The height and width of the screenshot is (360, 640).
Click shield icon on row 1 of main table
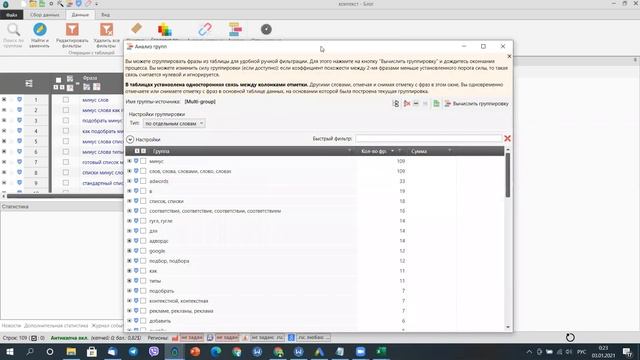click(x=19, y=100)
